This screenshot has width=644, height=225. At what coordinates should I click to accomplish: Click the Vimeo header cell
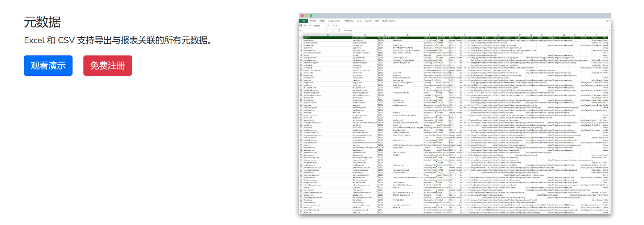pos(575,38)
